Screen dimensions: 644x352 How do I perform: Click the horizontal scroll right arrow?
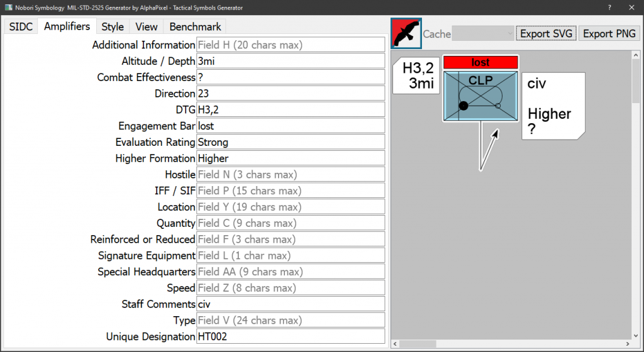(x=628, y=344)
